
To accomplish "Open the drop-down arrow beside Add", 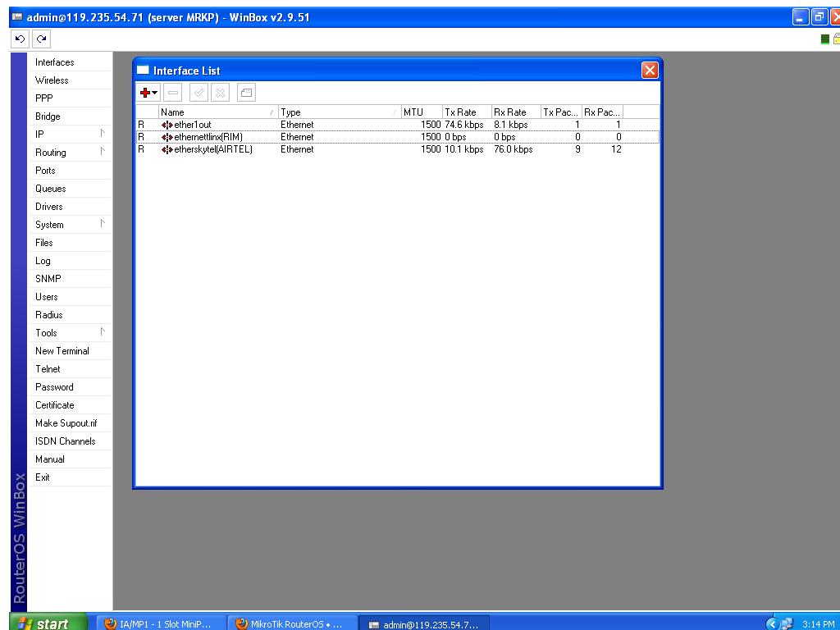I will (155, 93).
